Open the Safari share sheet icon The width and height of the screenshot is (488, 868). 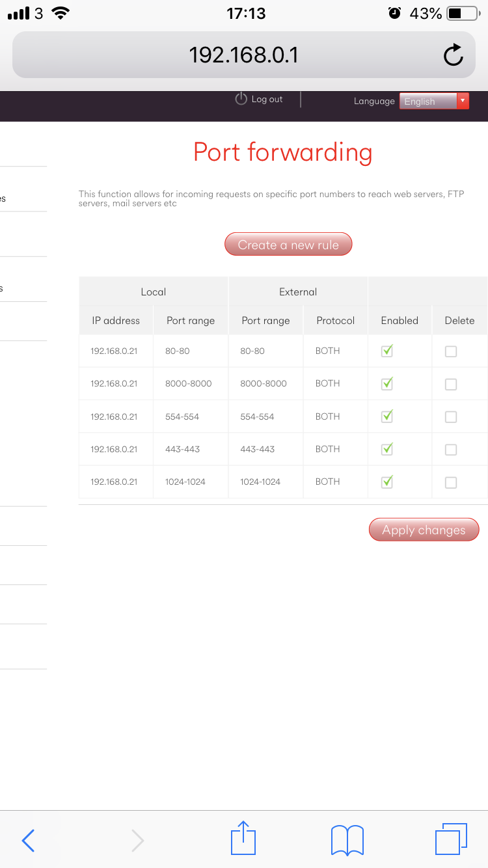(243, 839)
